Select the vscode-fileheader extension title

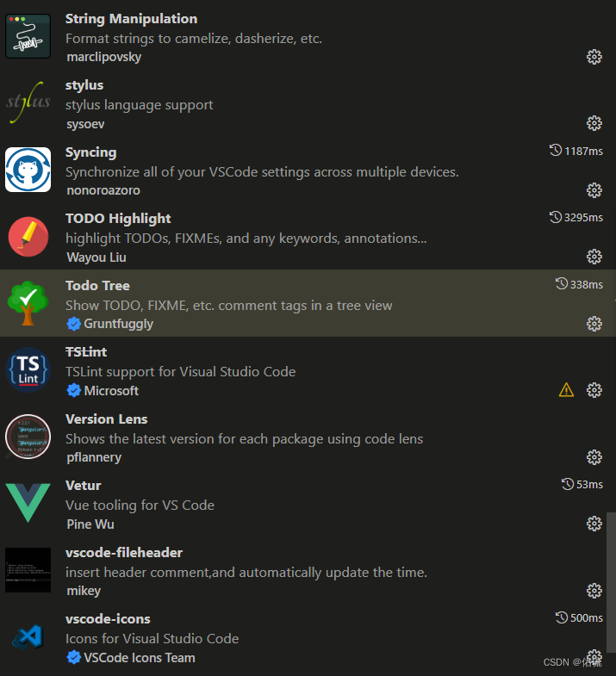click(124, 553)
